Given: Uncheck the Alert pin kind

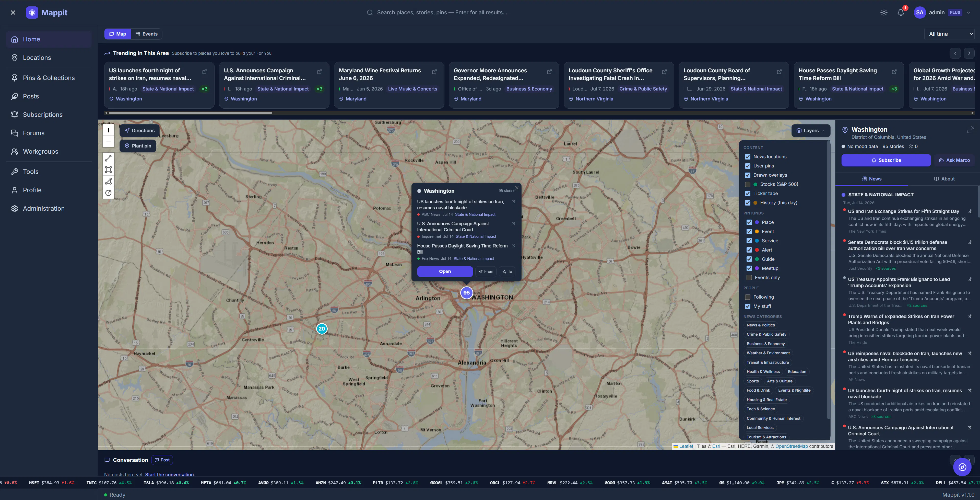Looking at the screenshot, I should [749, 250].
